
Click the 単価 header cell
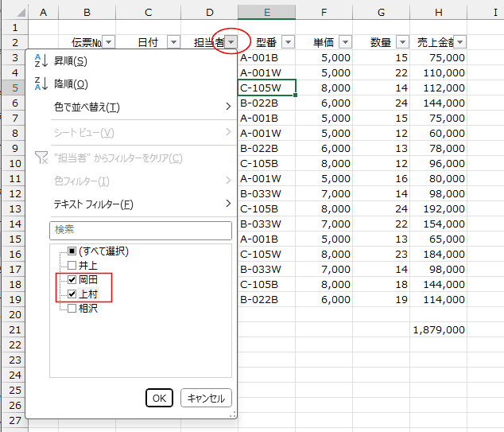coord(324,42)
